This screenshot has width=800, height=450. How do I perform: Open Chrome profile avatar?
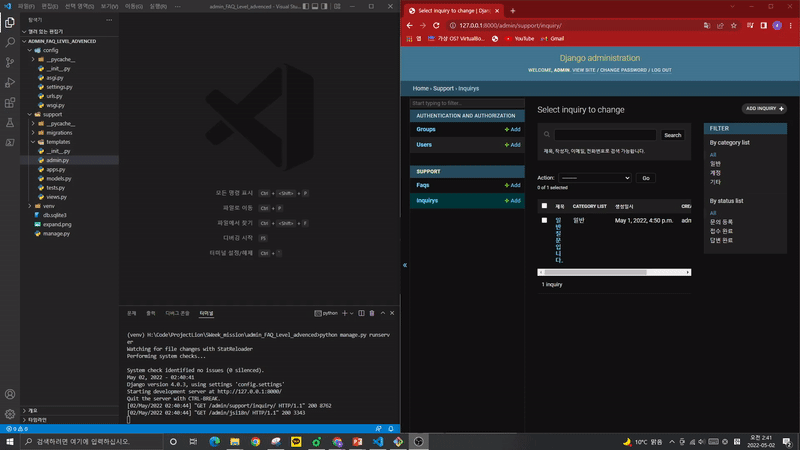[x=777, y=26]
